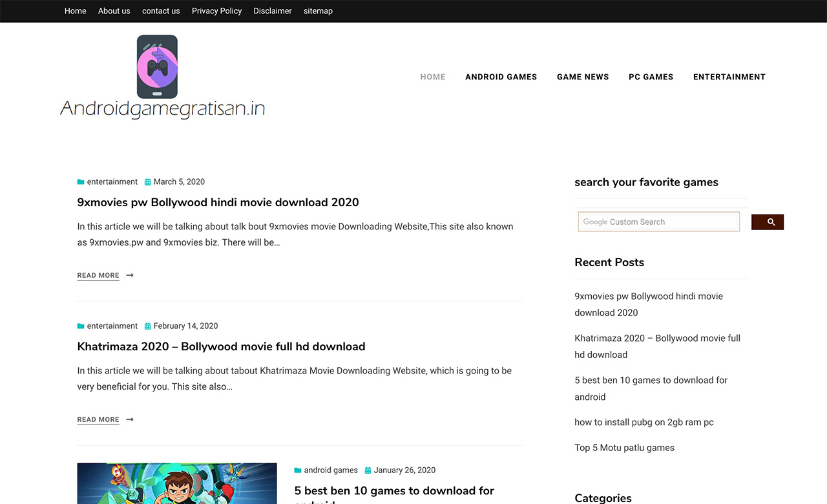Viewport: 827px width, 504px height.
Task: Click 'search your favorite games' heading
Action: (646, 182)
